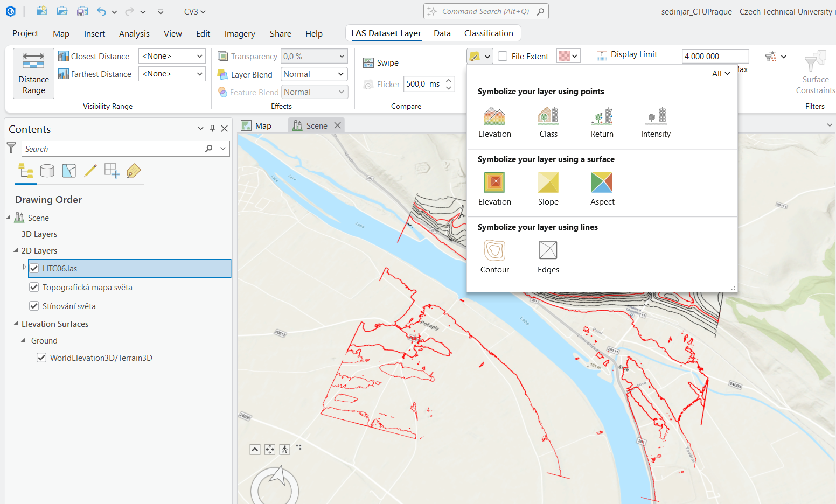This screenshot has width=836, height=504.
Task: Apply Intensity point symbology
Action: [x=656, y=116]
